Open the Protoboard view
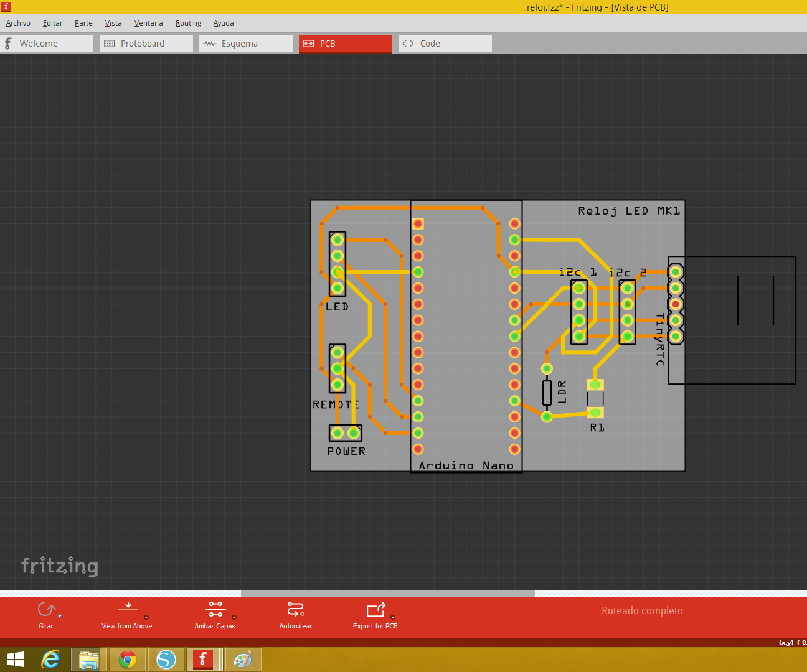This screenshot has height=672, width=807. pyautogui.click(x=146, y=43)
